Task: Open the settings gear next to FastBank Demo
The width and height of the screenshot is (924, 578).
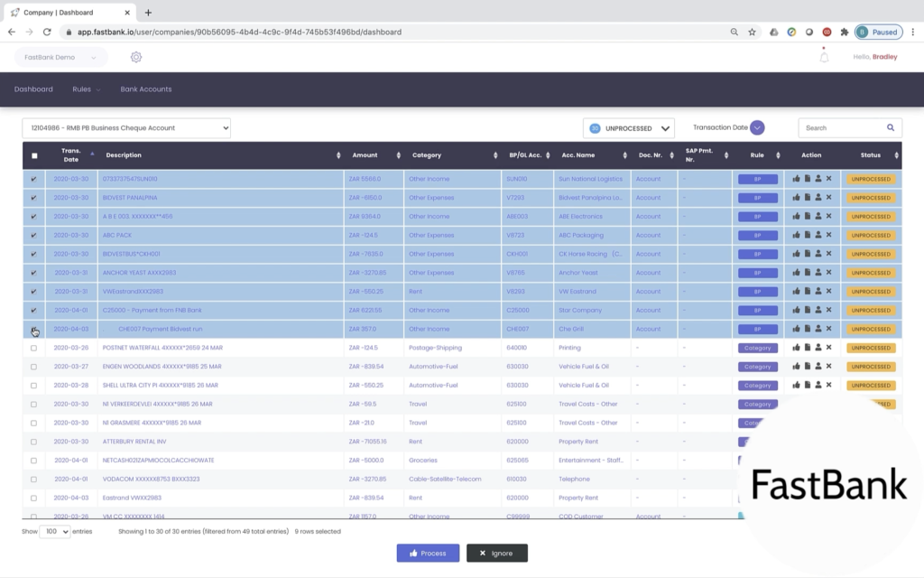Action: [x=136, y=57]
